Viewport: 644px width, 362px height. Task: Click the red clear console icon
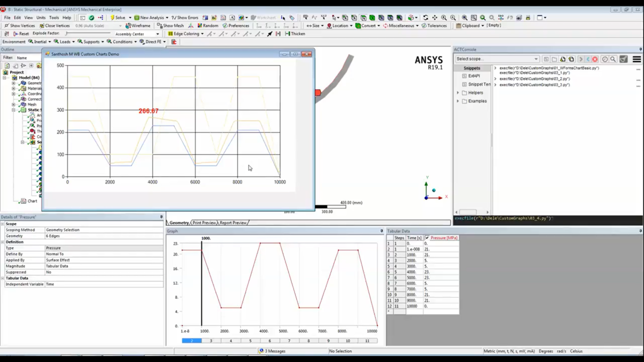(x=595, y=59)
